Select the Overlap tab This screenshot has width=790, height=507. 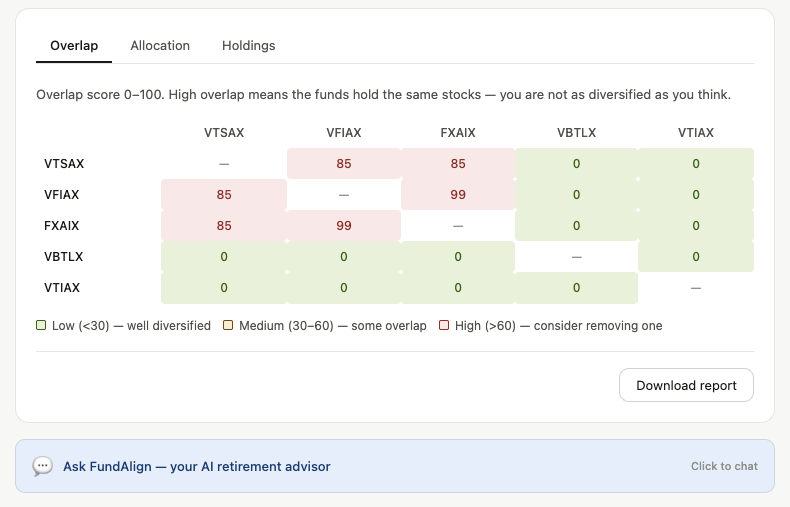click(x=74, y=45)
